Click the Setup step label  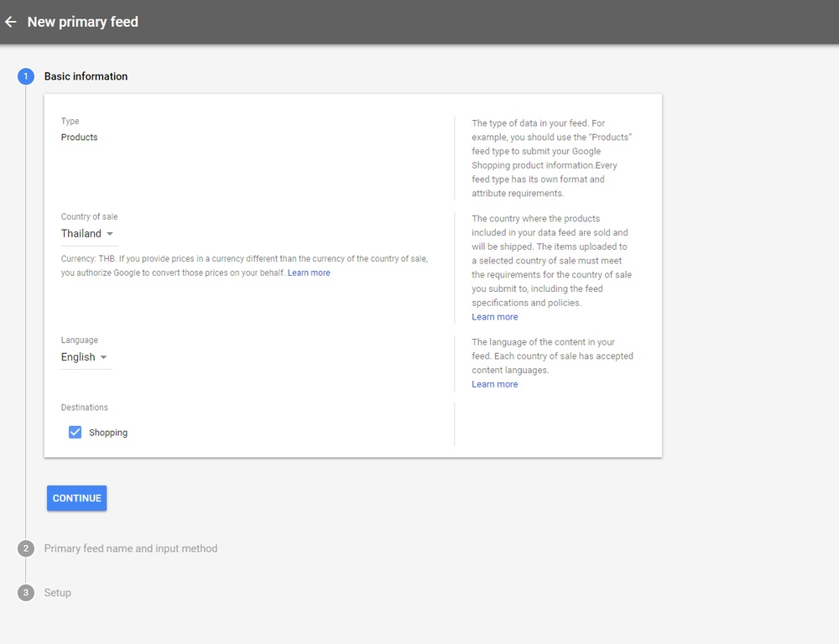point(57,592)
